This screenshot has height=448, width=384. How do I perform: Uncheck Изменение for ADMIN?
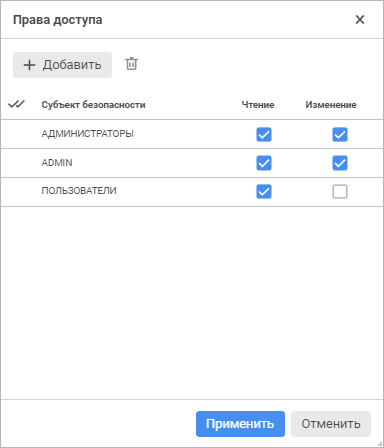[340, 163]
